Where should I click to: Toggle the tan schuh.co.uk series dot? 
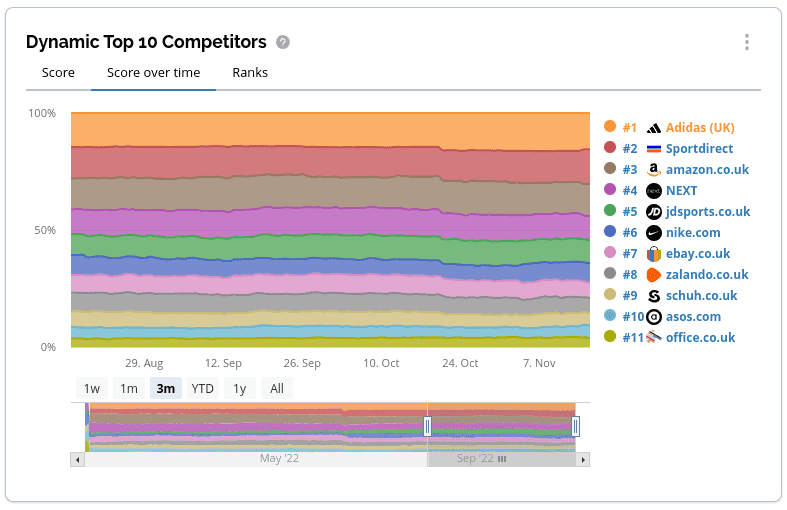click(x=610, y=294)
